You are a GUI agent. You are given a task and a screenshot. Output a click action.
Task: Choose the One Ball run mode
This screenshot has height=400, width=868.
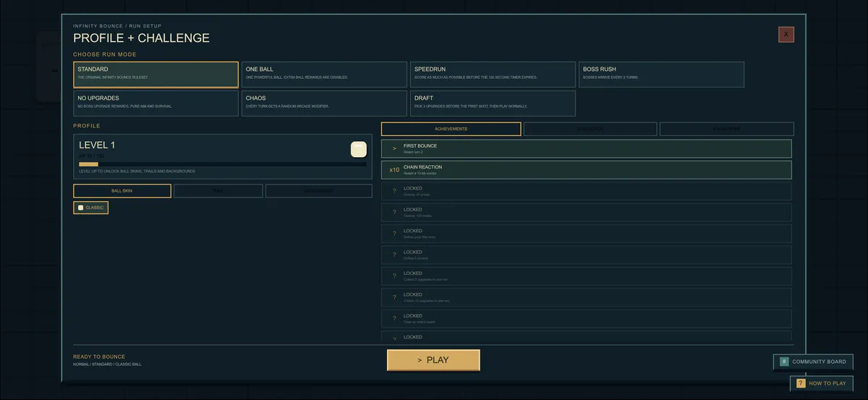point(325,75)
